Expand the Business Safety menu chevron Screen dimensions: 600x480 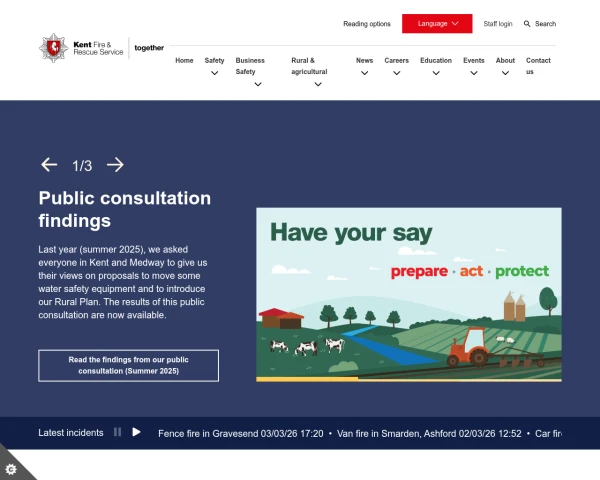click(258, 84)
